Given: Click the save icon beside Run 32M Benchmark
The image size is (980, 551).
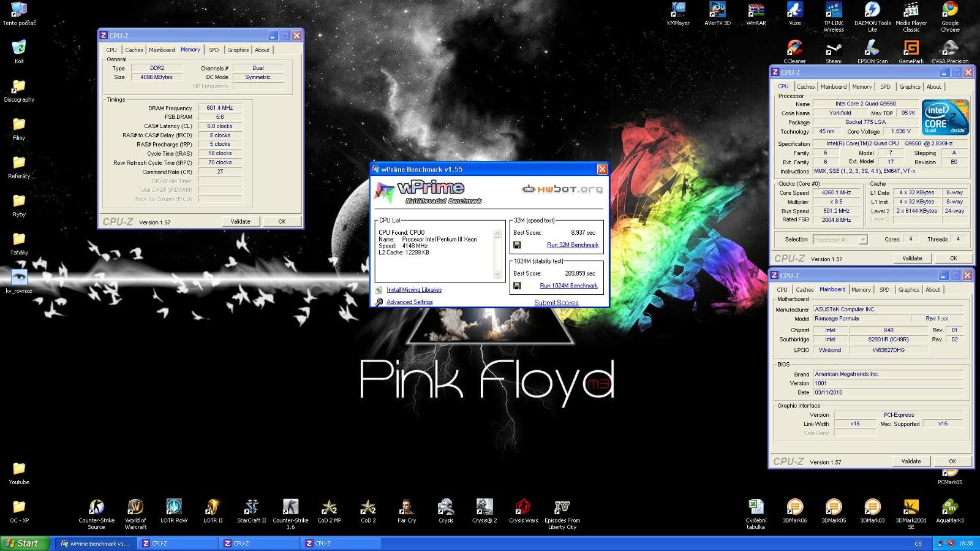Looking at the screenshot, I should click(517, 245).
